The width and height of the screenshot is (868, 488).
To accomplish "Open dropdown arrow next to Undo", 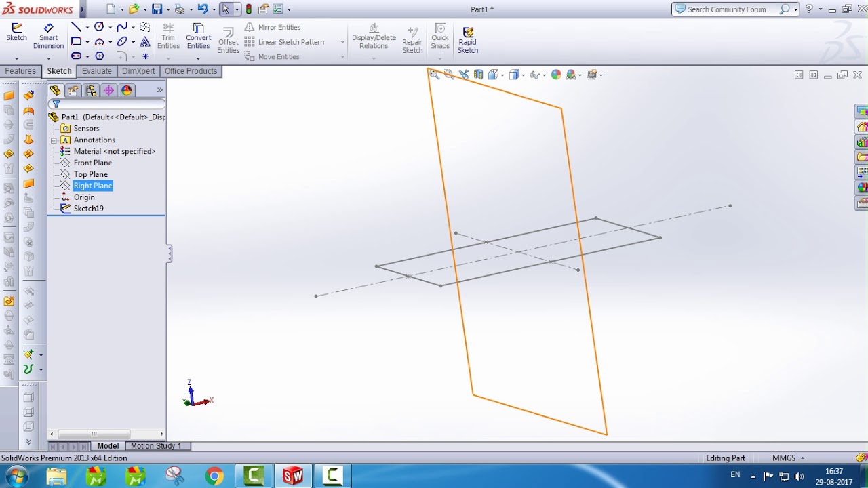I will [x=213, y=10].
